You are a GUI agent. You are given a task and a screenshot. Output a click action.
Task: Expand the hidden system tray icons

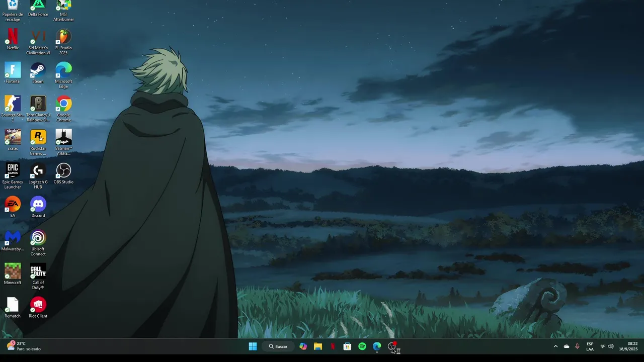(x=555, y=346)
